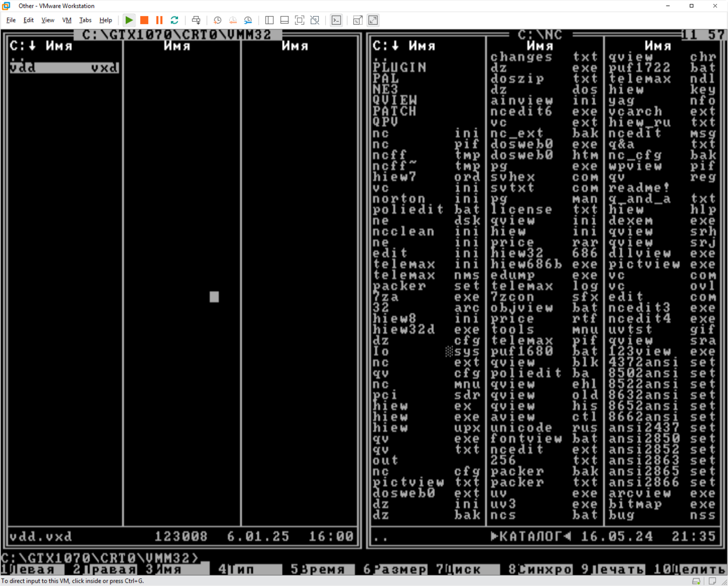Screen dimensions: 728x586
Task: Take a snapshot of the virtual machine
Action: [217, 20]
